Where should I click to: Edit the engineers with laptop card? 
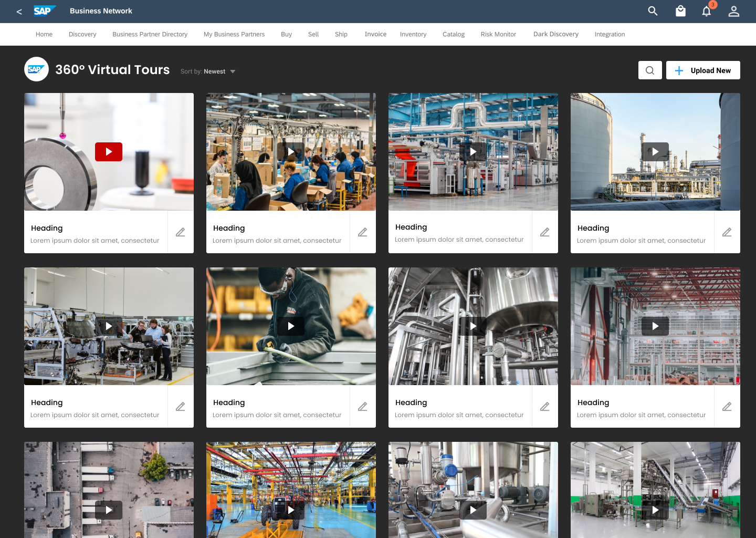[x=181, y=407]
